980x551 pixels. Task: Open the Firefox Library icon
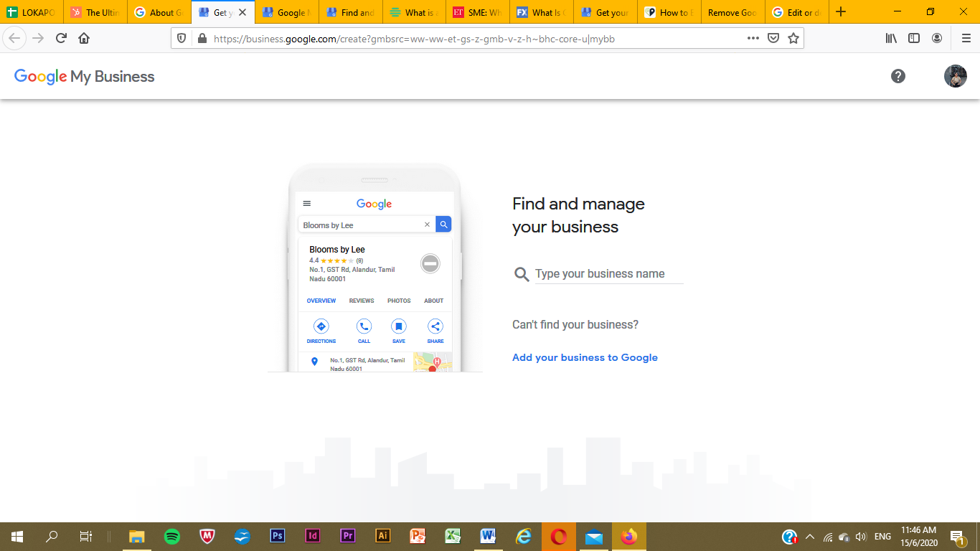coord(891,38)
